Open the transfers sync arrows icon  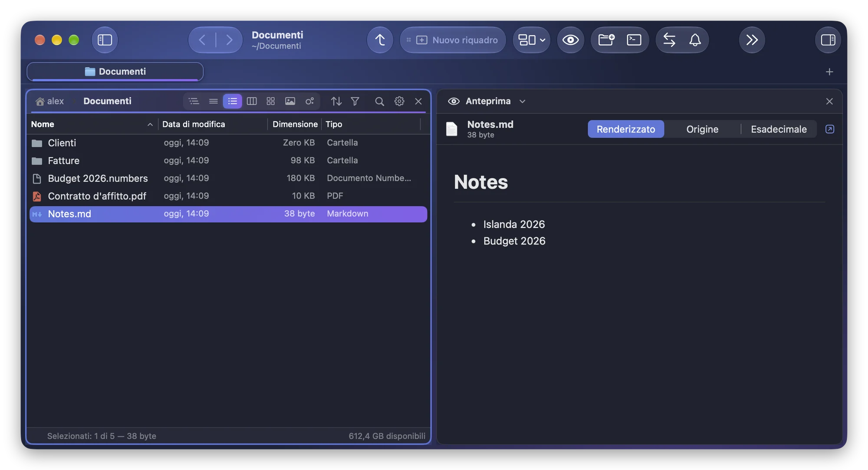tap(669, 40)
